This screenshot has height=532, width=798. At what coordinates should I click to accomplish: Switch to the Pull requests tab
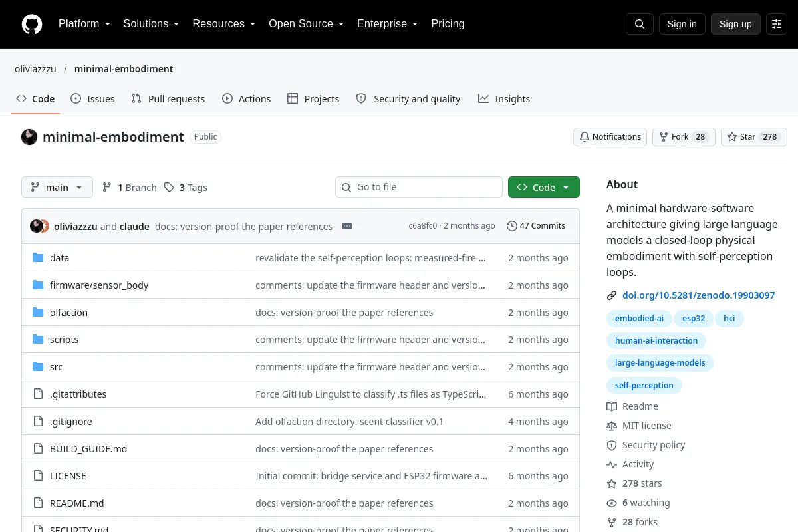click(168, 99)
